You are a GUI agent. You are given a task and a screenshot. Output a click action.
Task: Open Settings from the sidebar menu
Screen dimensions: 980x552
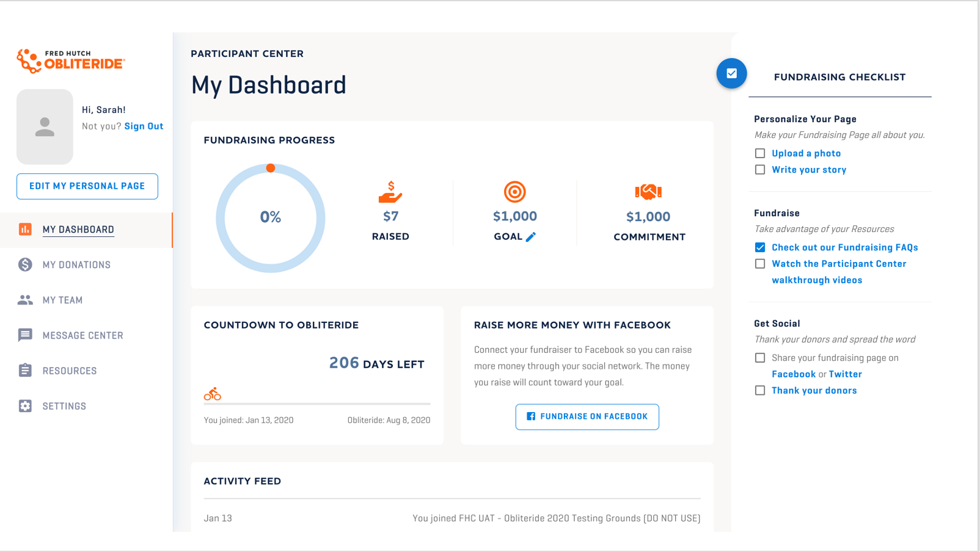click(x=65, y=405)
